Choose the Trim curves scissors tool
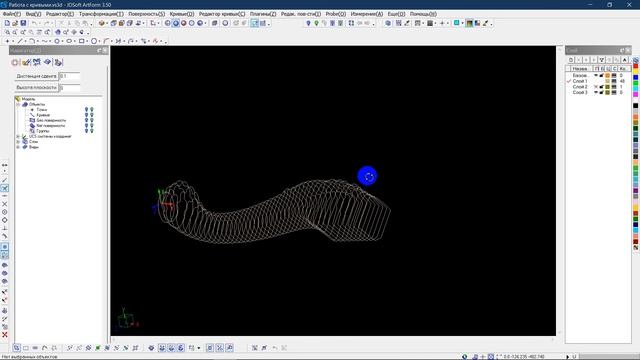This screenshot has height=360, width=640. [x=118, y=41]
